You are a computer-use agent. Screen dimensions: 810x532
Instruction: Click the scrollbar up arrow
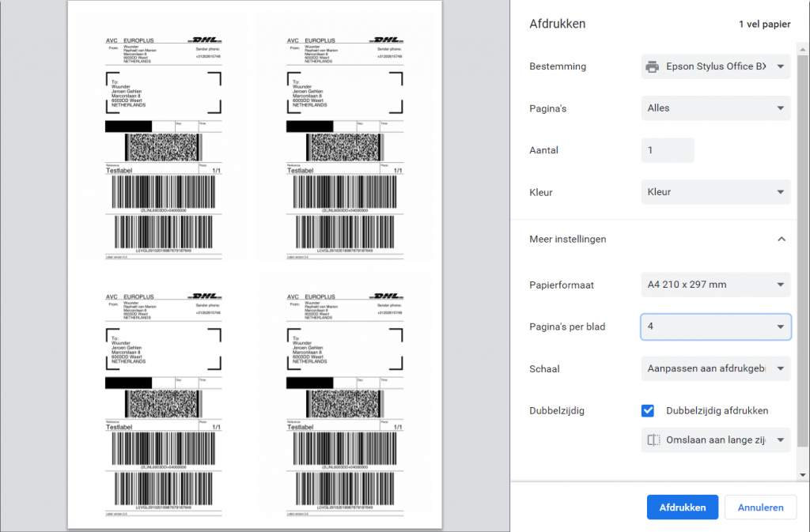click(x=802, y=50)
